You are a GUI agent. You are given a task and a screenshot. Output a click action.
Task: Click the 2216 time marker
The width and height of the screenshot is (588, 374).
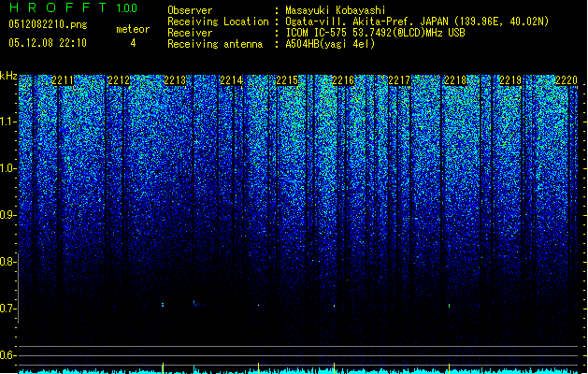click(x=343, y=80)
